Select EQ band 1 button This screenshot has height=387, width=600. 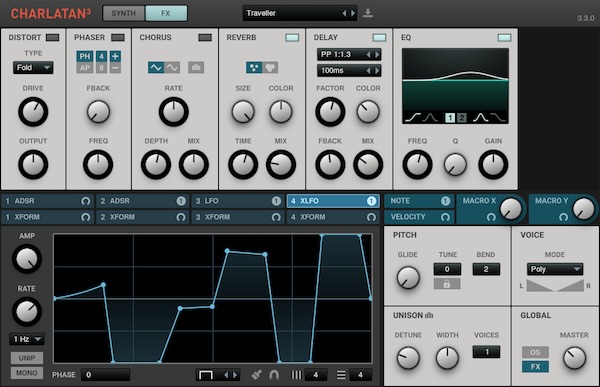click(450, 118)
